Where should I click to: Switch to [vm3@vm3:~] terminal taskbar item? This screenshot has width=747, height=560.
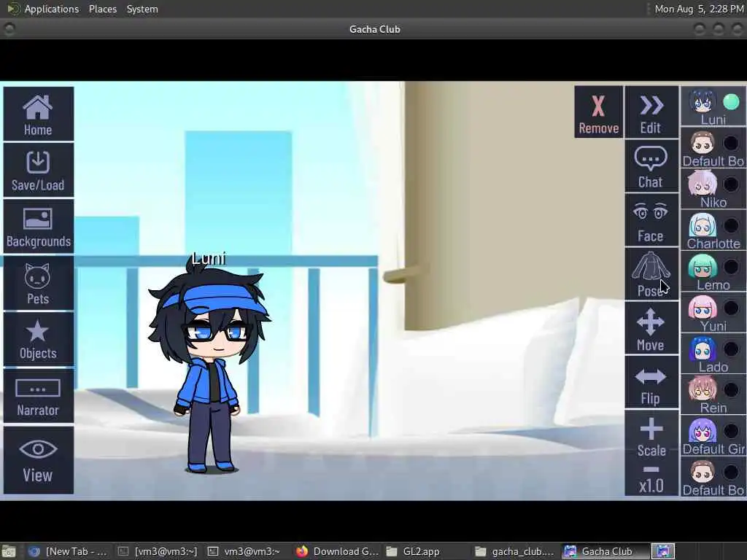coord(158,551)
